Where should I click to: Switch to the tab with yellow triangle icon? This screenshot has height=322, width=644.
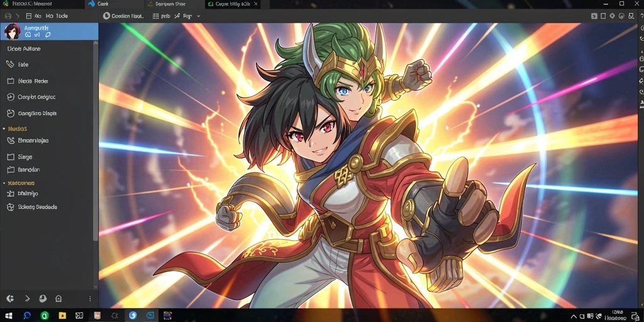tap(167, 4)
